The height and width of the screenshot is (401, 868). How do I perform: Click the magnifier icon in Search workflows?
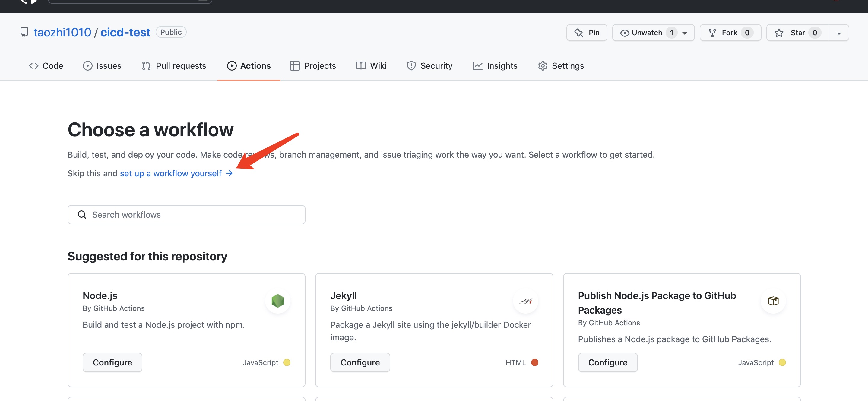pyautogui.click(x=82, y=215)
